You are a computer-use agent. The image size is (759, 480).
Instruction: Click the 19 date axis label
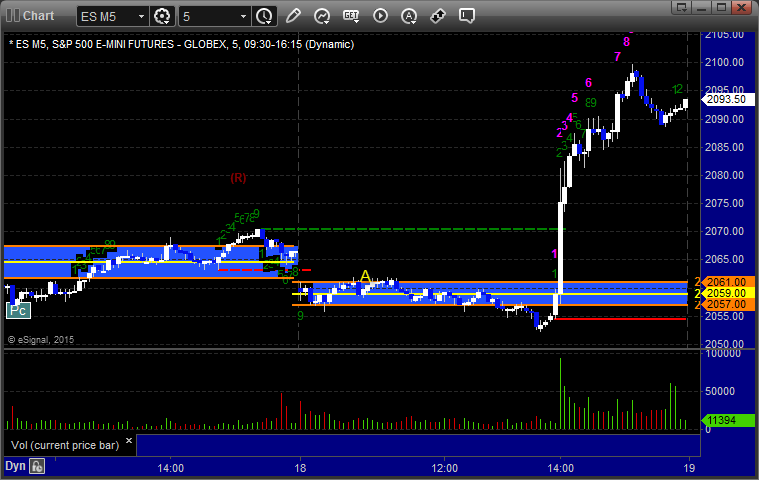(x=689, y=468)
